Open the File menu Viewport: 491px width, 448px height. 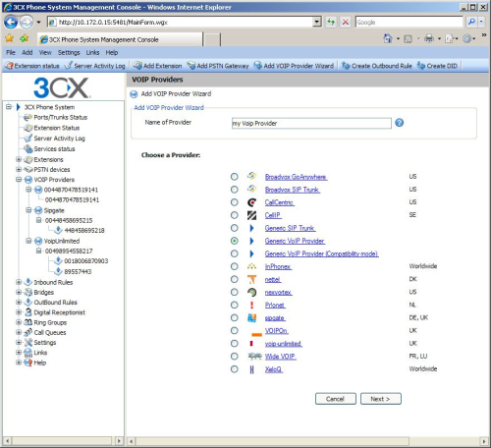pos(11,52)
